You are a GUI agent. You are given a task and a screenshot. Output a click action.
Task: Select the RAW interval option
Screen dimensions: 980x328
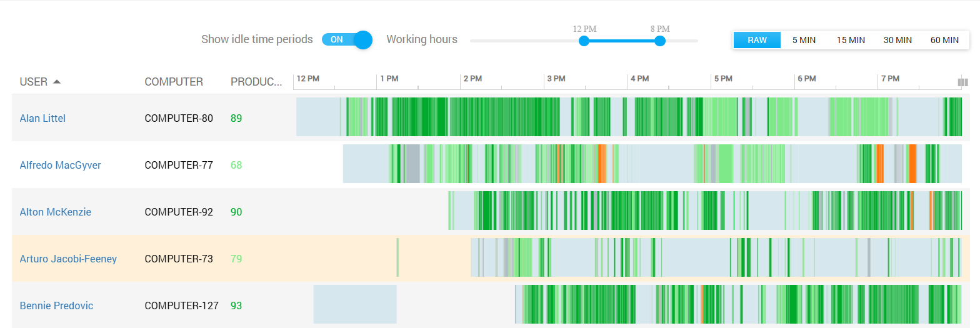[757, 40]
